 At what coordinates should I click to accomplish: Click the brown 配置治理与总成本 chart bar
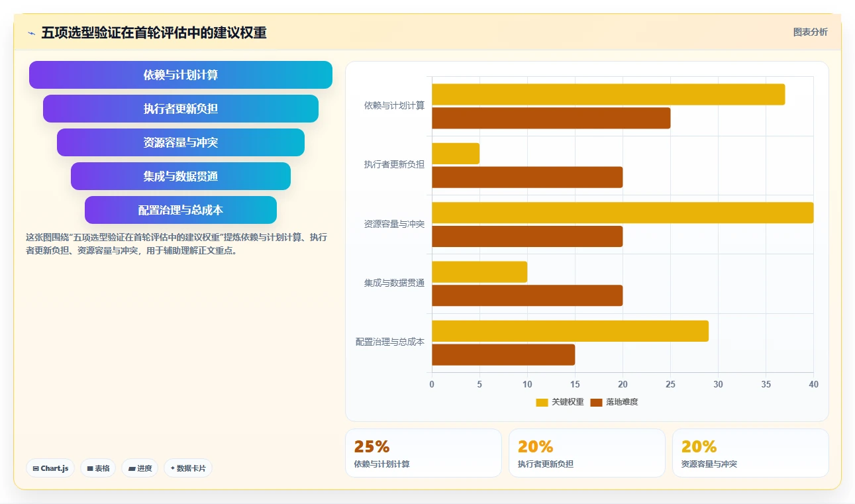tap(503, 355)
